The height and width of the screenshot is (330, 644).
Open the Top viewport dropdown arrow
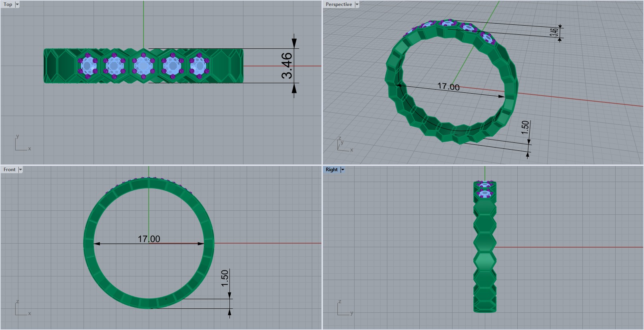tap(17, 4)
